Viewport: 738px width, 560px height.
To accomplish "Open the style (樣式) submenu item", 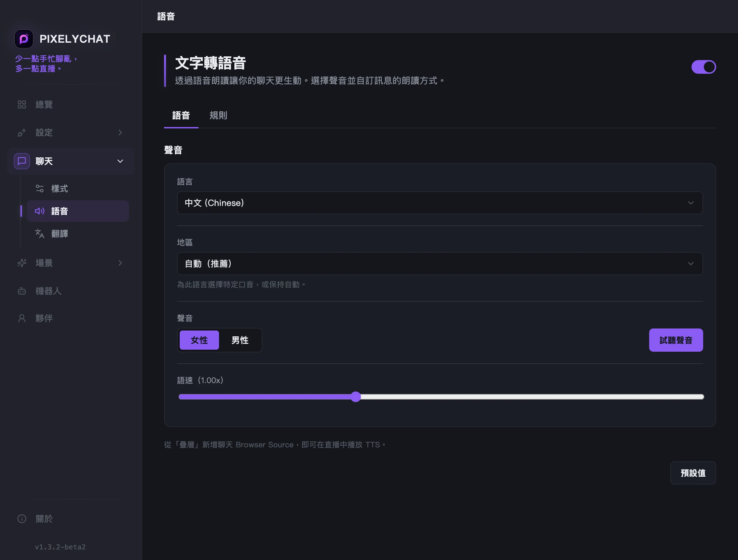I will (x=78, y=188).
